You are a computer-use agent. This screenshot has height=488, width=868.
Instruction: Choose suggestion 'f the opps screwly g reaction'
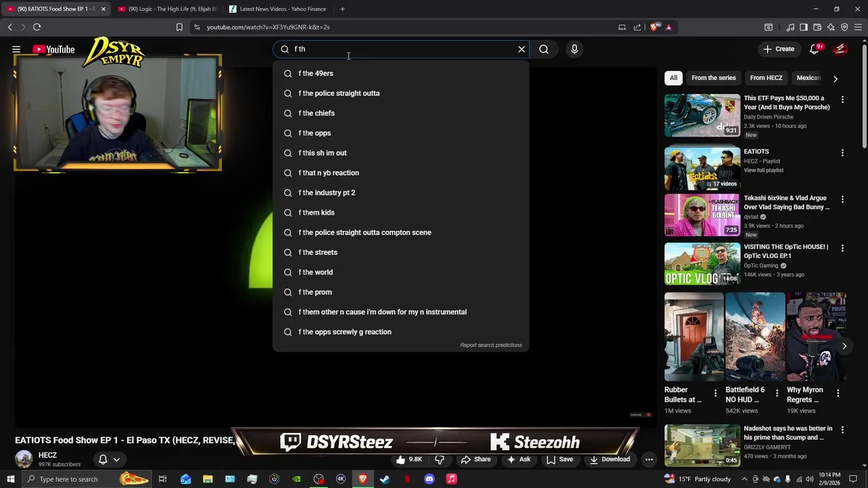[400, 331]
